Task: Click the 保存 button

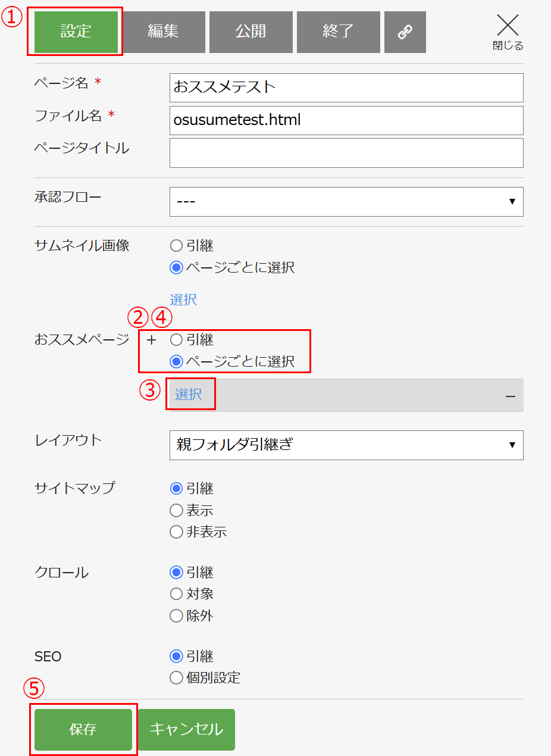Action: pyautogui.click(x=83, y=730)
